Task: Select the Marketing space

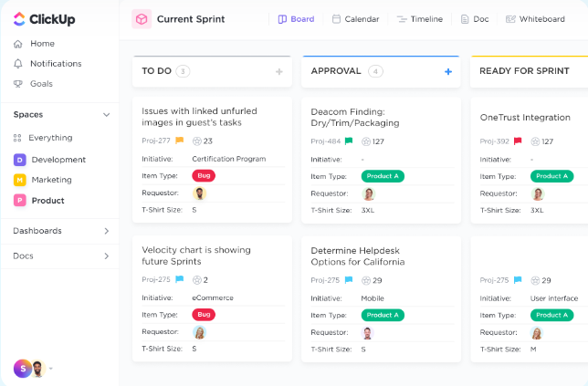Action: (51, 180)
